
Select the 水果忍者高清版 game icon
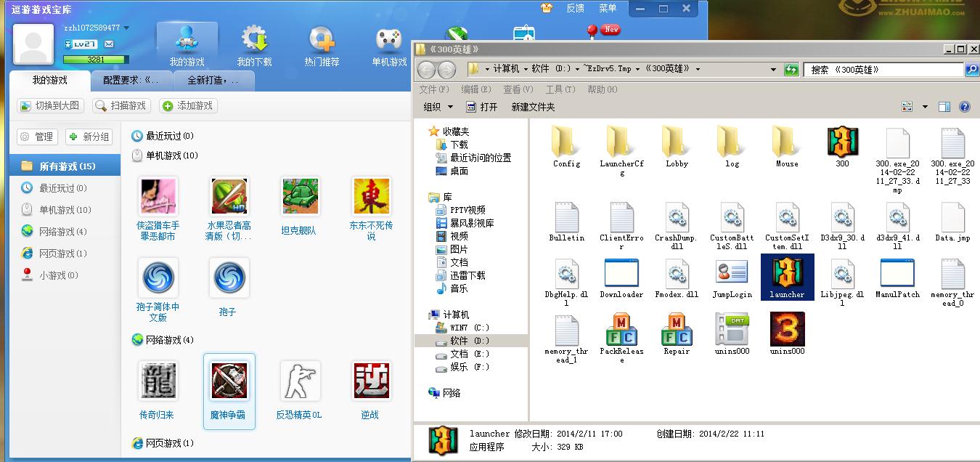[229, 196]
